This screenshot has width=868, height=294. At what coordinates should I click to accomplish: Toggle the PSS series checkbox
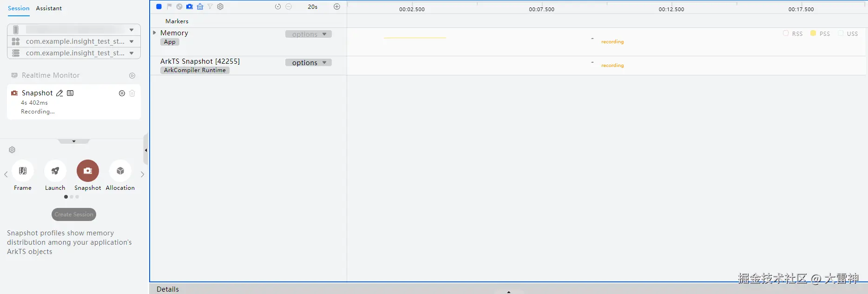pyautogui.click(x=813, y=33)
